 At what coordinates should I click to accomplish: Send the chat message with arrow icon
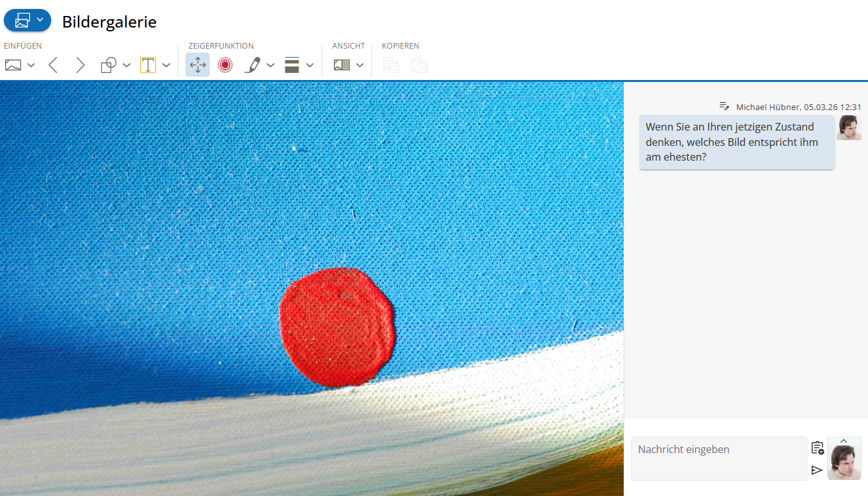(x=817, y=470)
